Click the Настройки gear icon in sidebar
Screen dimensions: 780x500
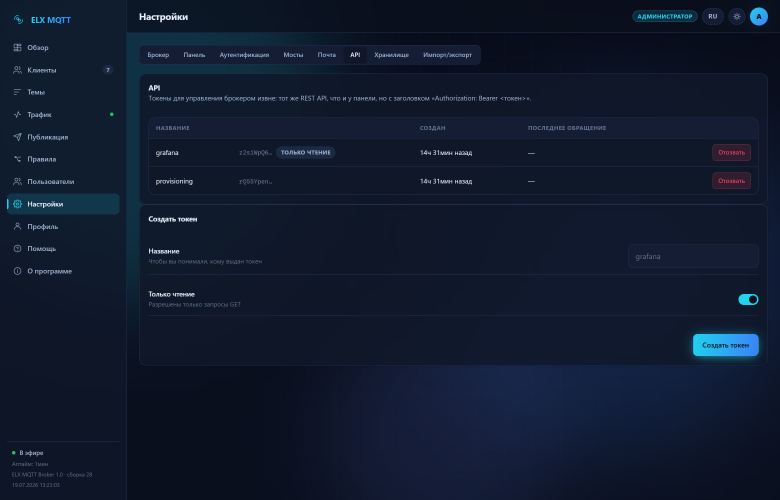(17, 204)
